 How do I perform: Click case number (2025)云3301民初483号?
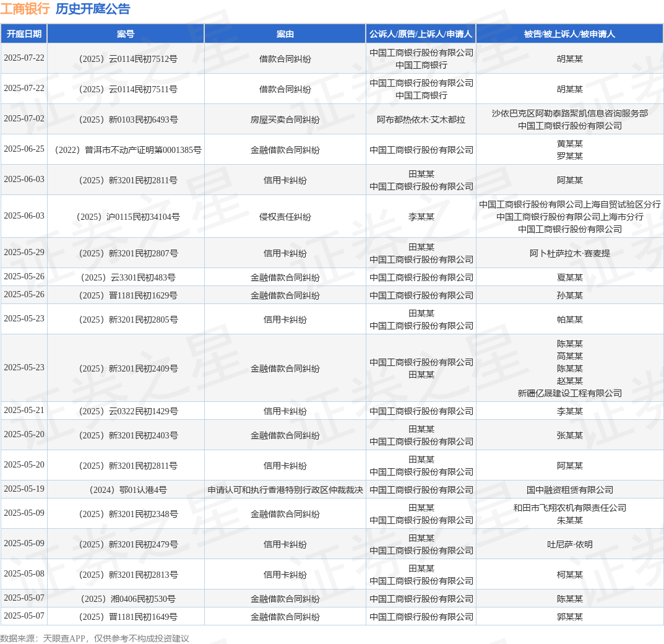pos(126,277)
